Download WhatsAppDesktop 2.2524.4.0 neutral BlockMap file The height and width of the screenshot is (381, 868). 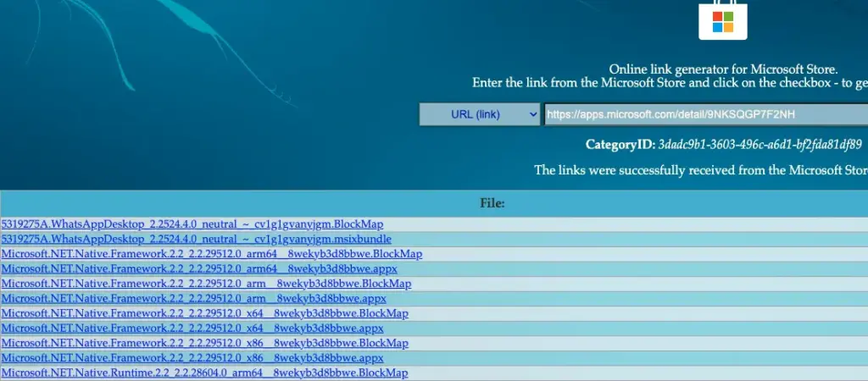(192, 224)
